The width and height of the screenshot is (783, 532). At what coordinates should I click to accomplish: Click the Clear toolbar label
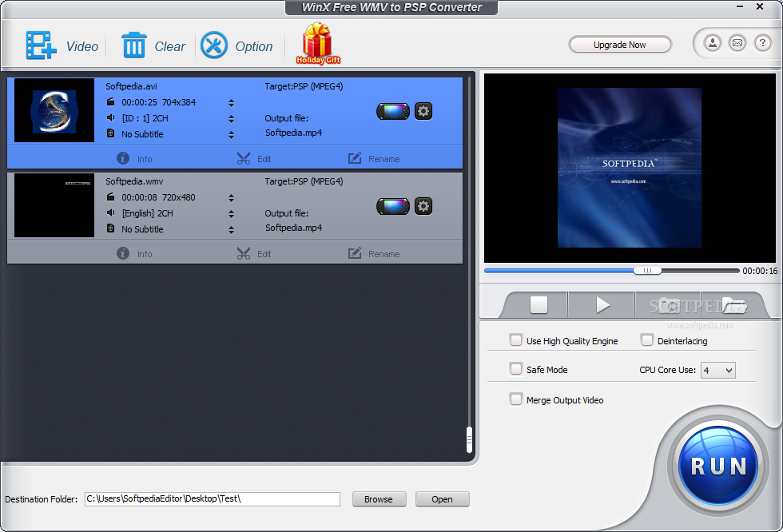169,46
